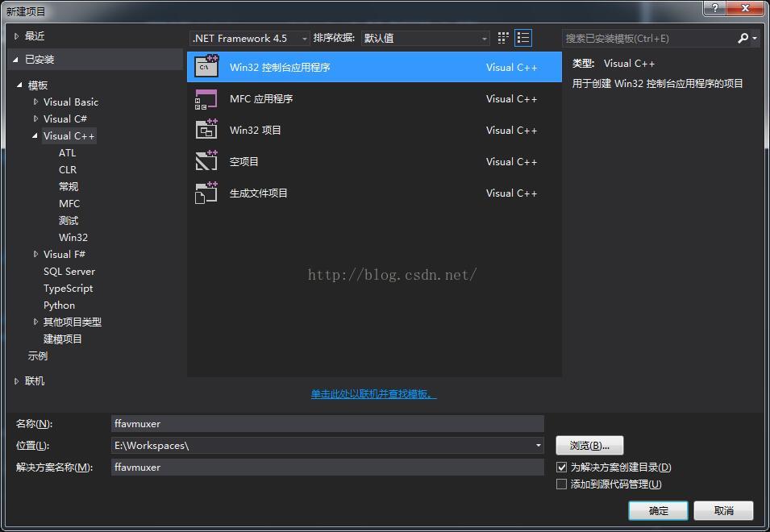The image size is (770, 532).
Task: Open the 排序依据 默认值 dropdown
Action: point(425,38)
